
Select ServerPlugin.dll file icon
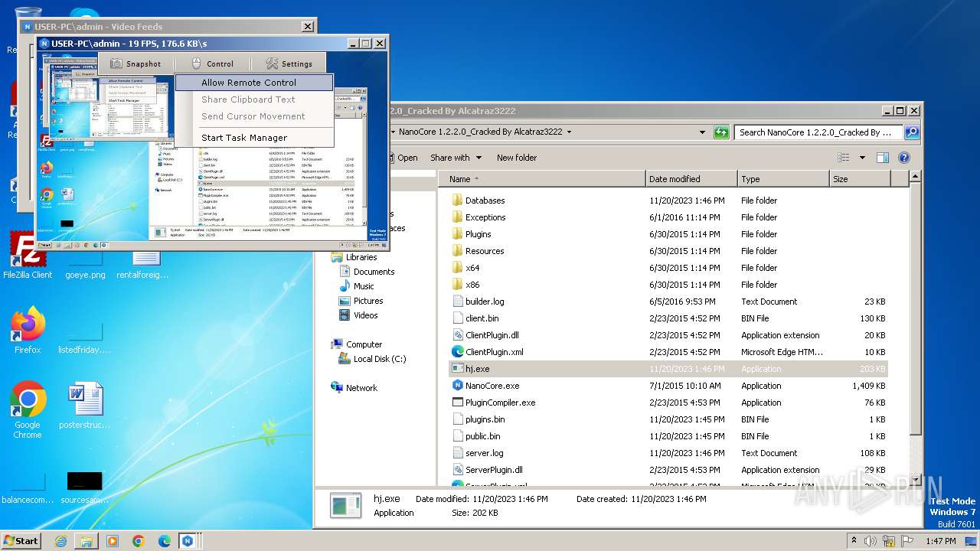[458, 470]
